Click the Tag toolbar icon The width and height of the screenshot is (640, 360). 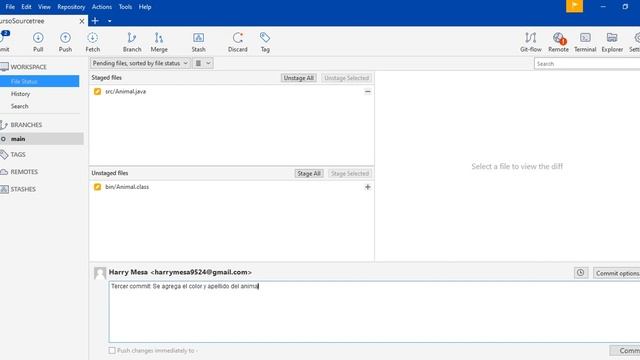(265, 42)
